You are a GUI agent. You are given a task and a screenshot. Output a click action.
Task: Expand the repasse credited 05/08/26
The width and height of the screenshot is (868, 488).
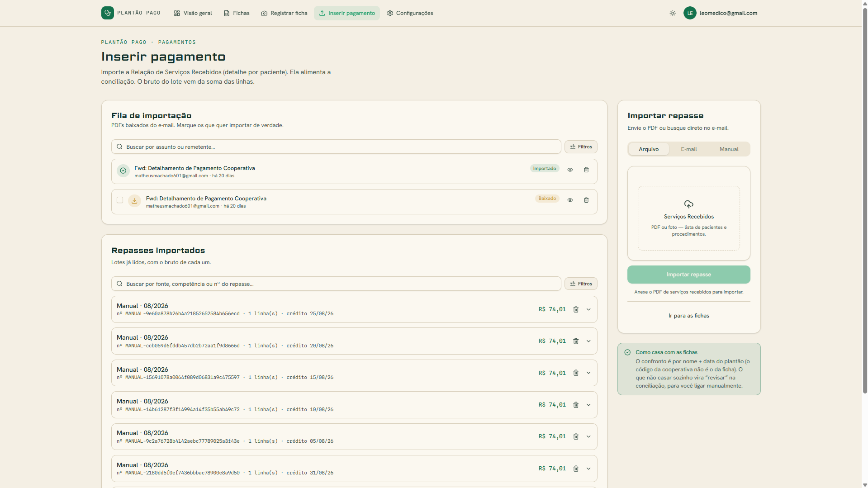(x=588, y=436)
